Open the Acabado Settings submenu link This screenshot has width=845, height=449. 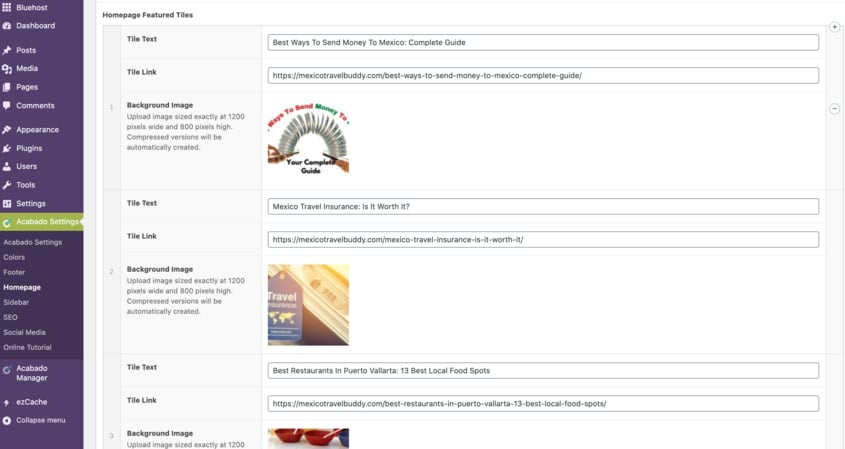coord(32,243)
